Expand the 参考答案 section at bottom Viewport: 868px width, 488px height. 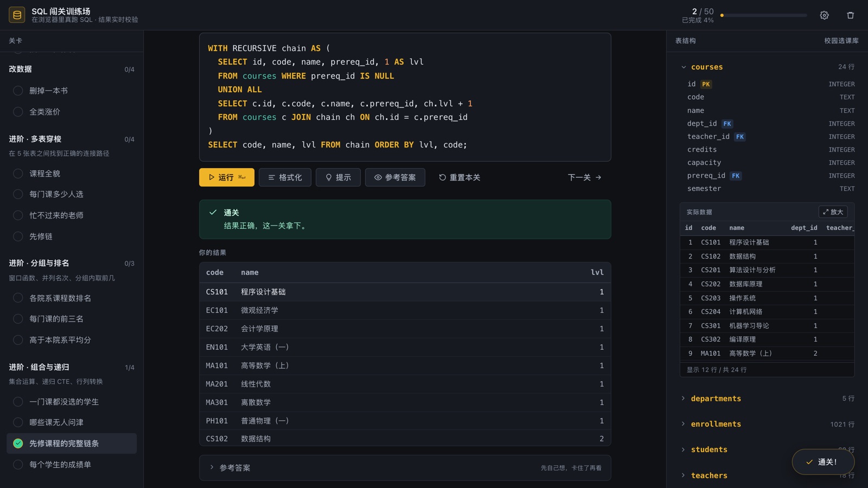[x=405, y=467]
